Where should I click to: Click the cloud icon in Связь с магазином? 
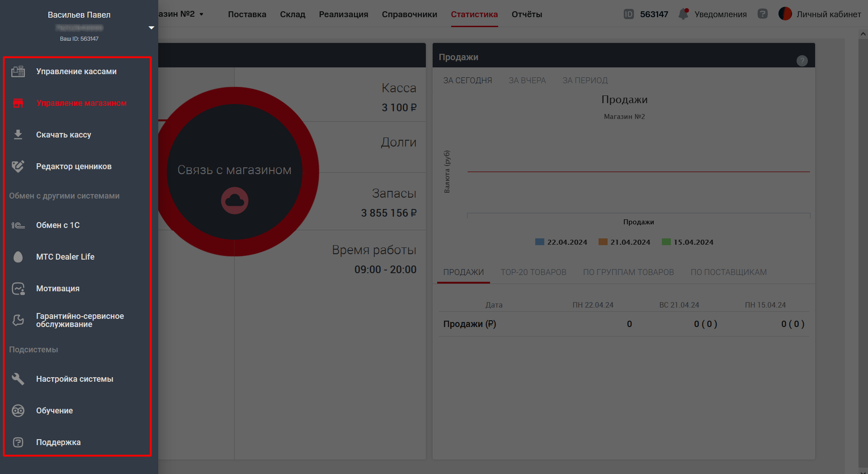(x=235, y=200)
